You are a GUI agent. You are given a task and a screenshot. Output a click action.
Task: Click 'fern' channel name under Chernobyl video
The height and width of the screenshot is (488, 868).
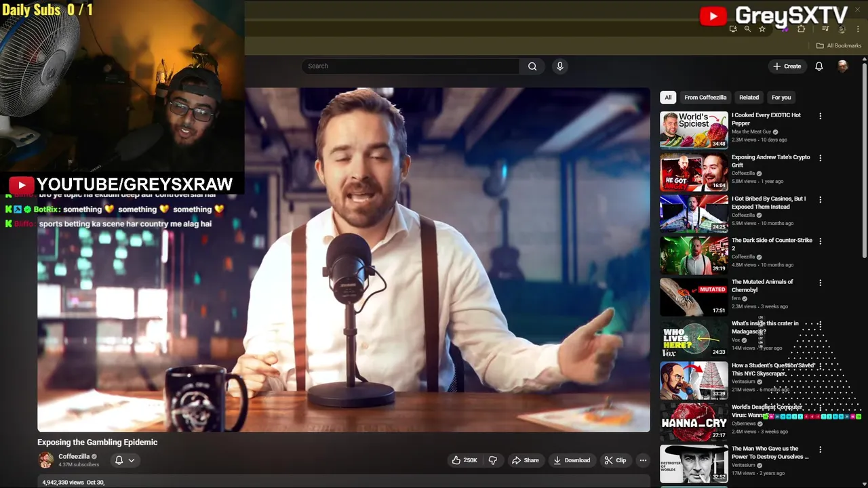[x=736, y=299]
